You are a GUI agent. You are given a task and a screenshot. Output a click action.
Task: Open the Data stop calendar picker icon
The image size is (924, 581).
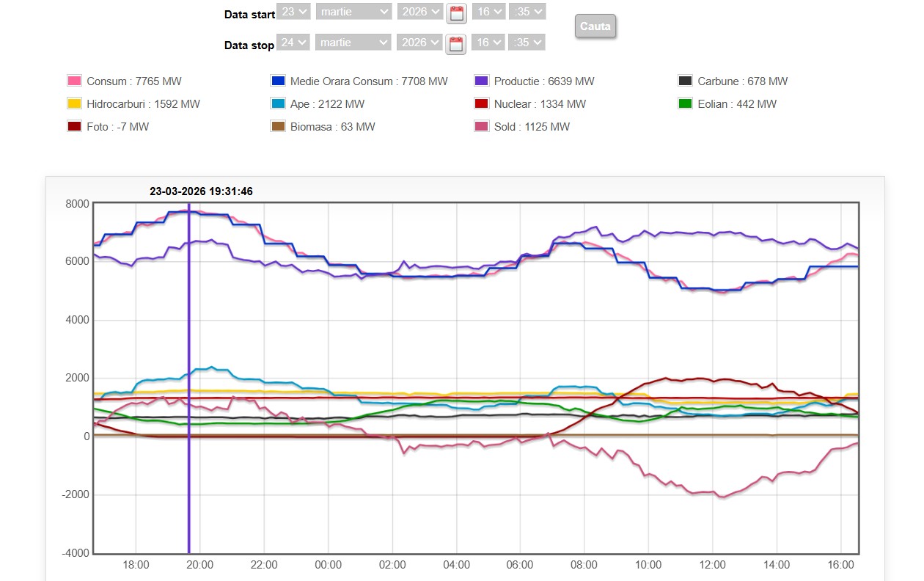point(456,44)
